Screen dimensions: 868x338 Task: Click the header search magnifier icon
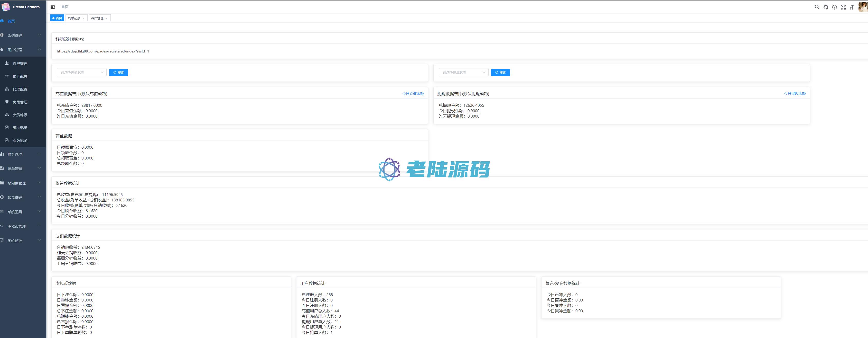[x=817, y=7]
